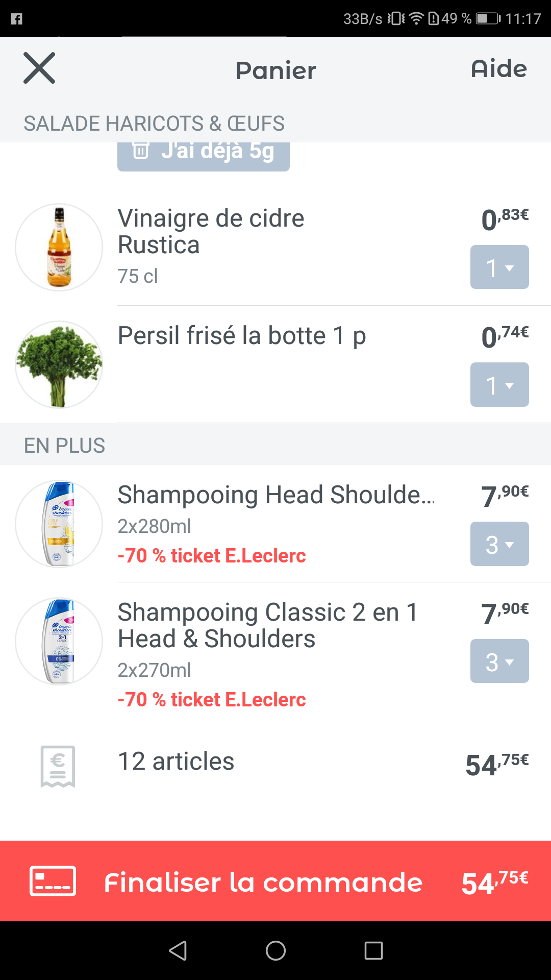Change quantity of Persil frisé la botte
The image size is (551, 980).
pyautogui.click(x=499, y=385)
